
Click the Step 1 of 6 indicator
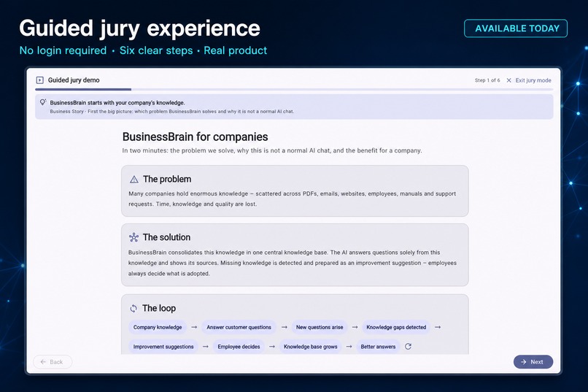(x=487, y=80)
